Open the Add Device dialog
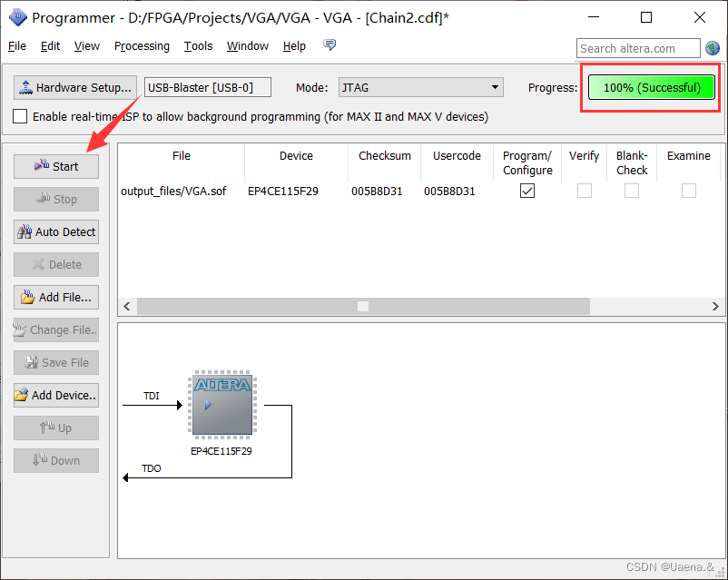Image resolution: width=728 pixels, height=580 pixels. pos(56,395)
